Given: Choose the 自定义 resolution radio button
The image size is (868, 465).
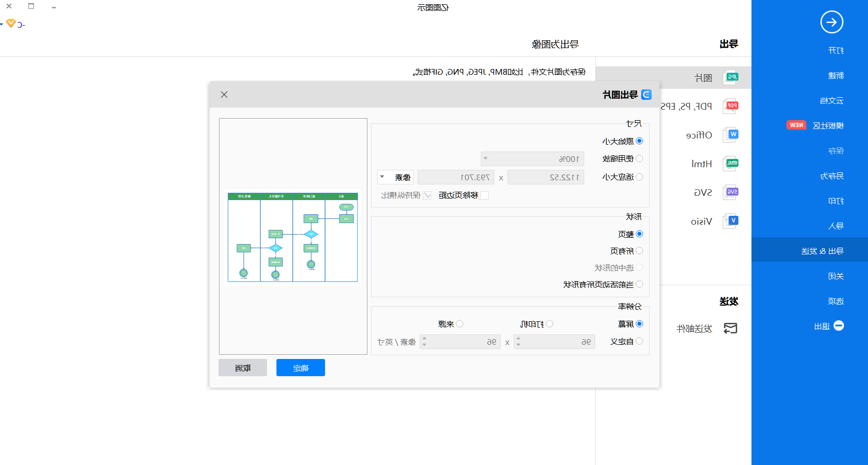Looking at the screenshot, I should (x=640, y=341).
